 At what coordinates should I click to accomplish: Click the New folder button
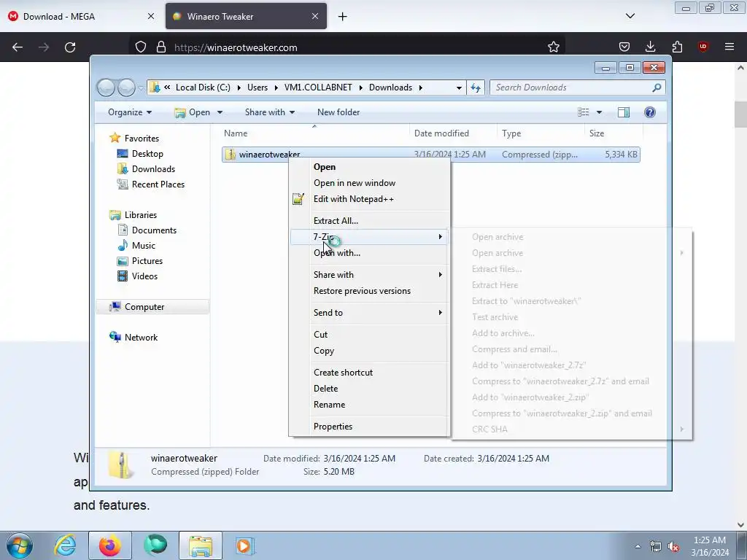(x=338, y=112)
